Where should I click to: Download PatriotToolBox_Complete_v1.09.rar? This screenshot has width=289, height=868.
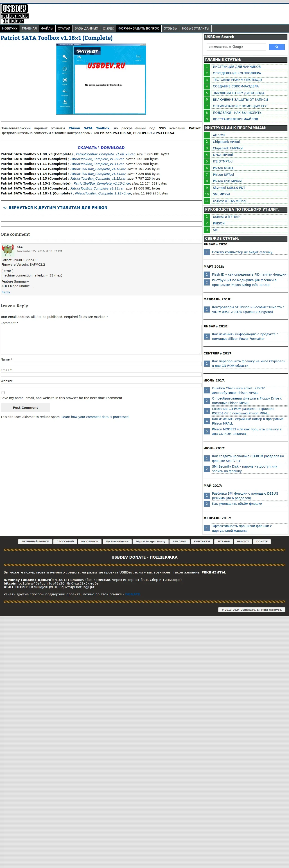(97, 159)
